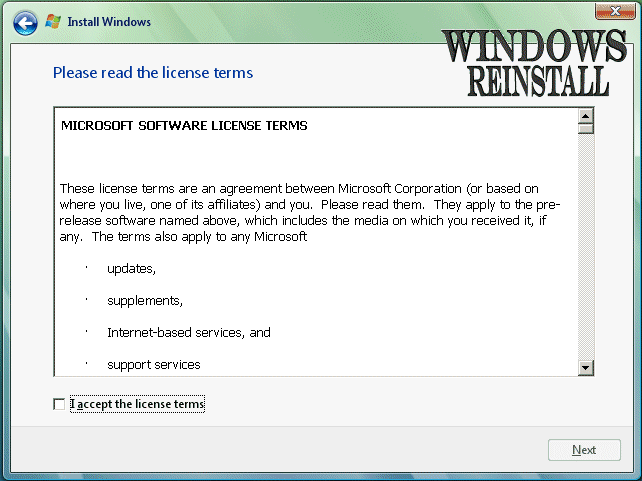The width and height of the screenshot is (642, 481).
Task: Click the scrollbar thumb in license box
Action: pos(586,128)
